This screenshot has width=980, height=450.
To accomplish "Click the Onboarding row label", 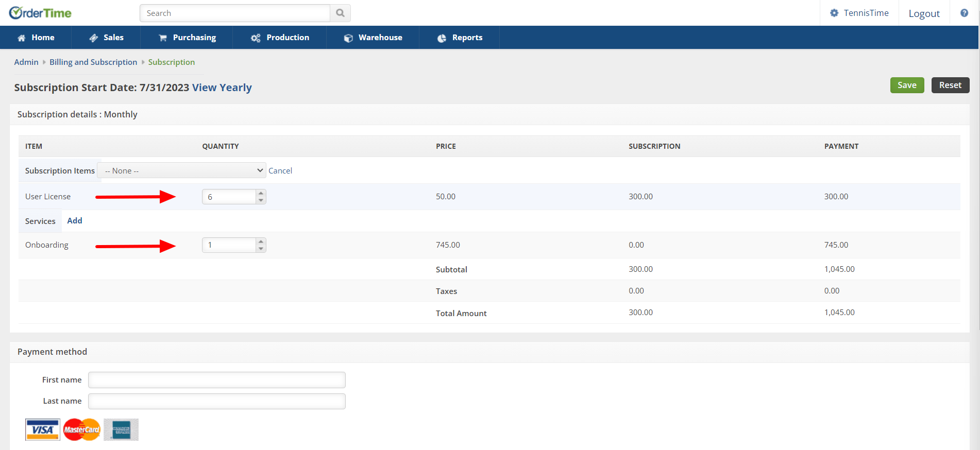I will pos(47,245).
